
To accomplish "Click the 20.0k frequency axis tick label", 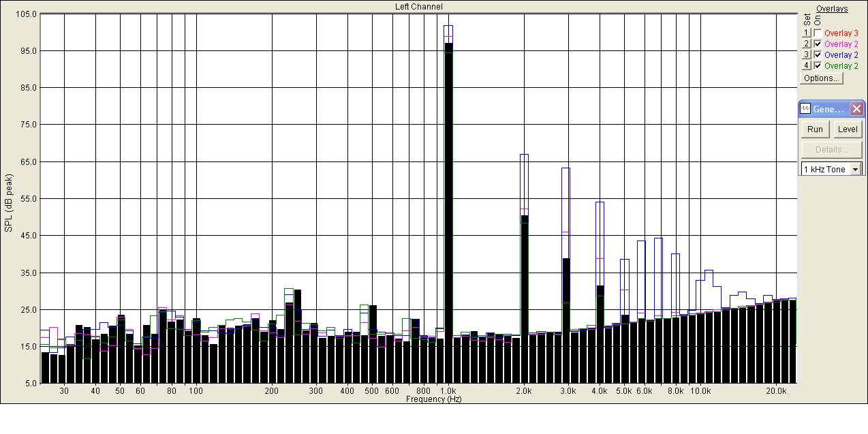I will [776, 391].
